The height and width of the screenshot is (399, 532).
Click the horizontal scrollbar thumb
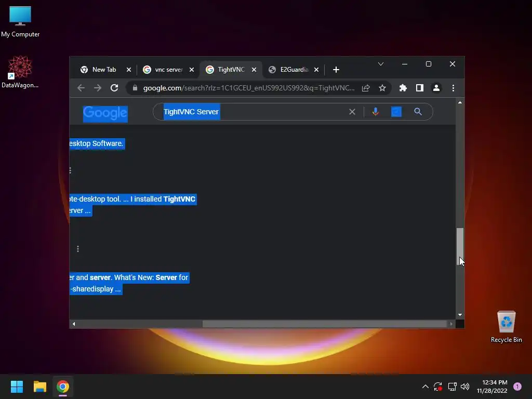pyautogui.click(x=324, y=324)
